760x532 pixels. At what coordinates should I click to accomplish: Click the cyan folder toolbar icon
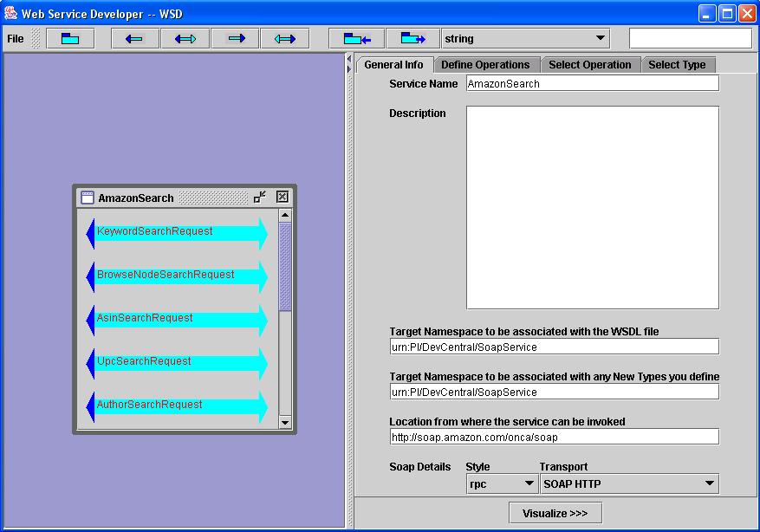[x=70, y=39]
